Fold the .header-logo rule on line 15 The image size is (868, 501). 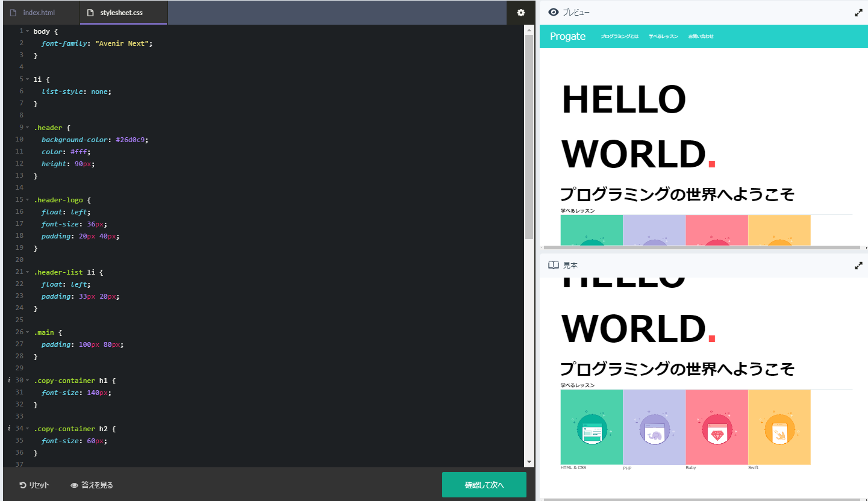click(x=28, y=199)
